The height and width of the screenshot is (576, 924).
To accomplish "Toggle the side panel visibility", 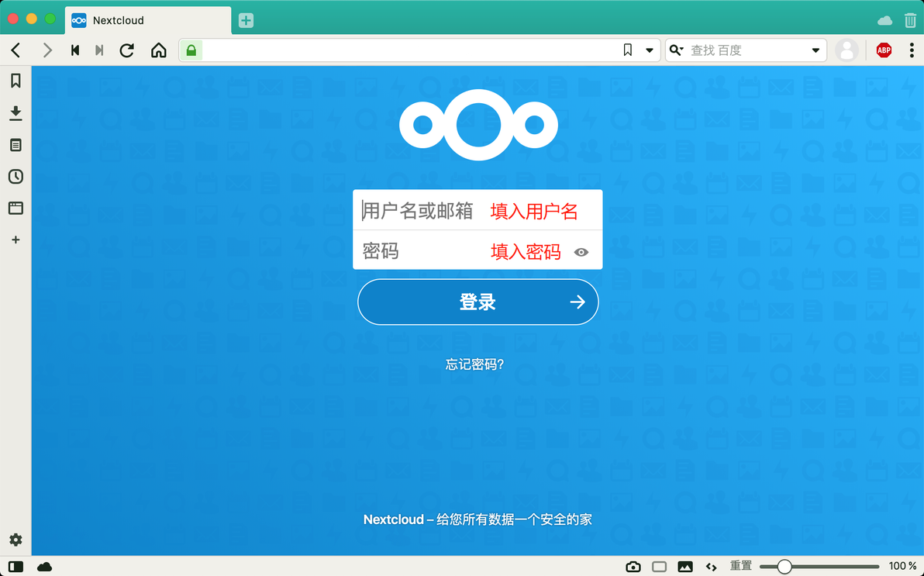I will coord(16,567).
